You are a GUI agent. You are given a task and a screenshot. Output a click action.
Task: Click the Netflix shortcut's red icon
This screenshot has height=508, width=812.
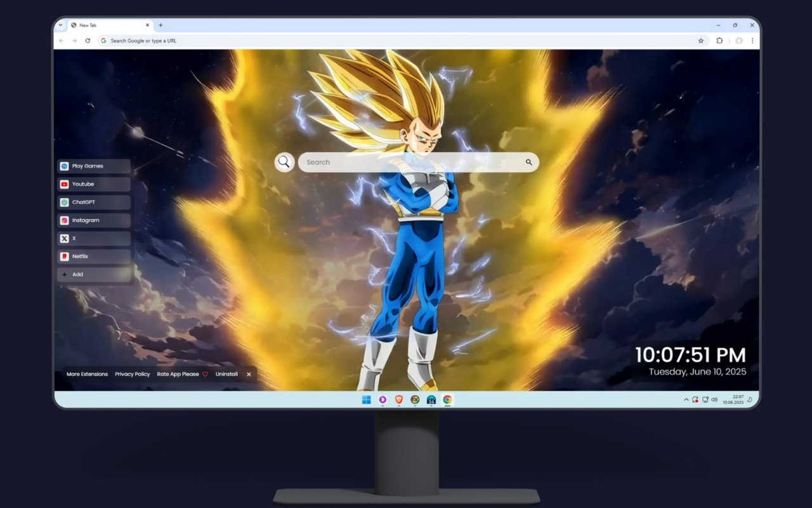(64, 257)
